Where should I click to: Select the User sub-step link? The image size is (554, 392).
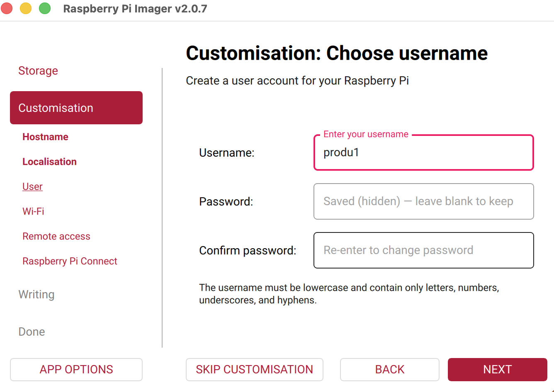pyautogui.click(x=32, y=186)
